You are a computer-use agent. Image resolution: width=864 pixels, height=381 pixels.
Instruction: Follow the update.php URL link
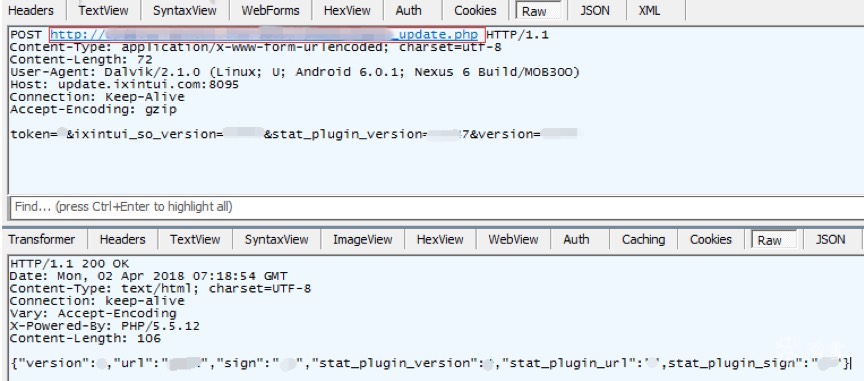264,35
